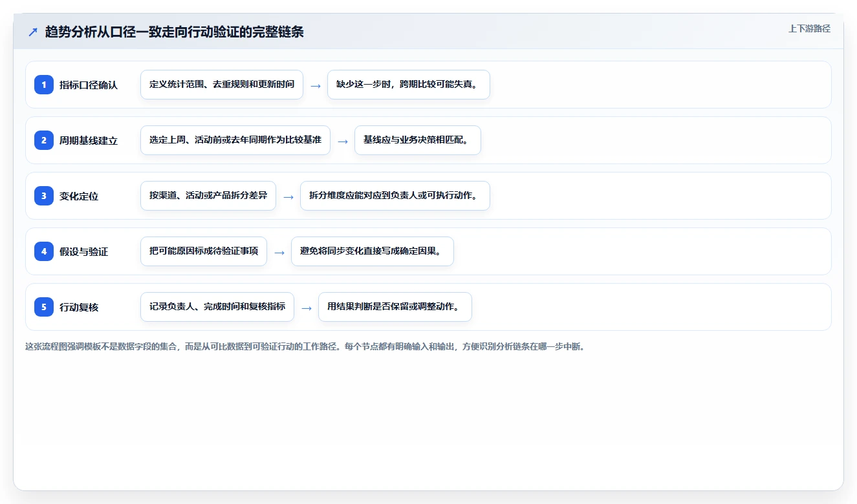The height and width of the screenshot is (504, 857).
Task: Click the title 趋势分析从口径一致走向行动验证的完整链条
Action: 175,32
